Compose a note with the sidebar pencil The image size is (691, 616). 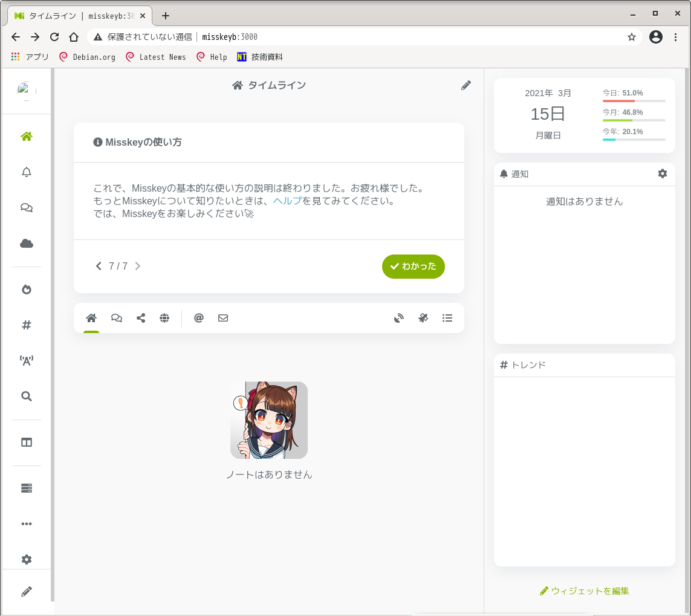coord(27,591)
